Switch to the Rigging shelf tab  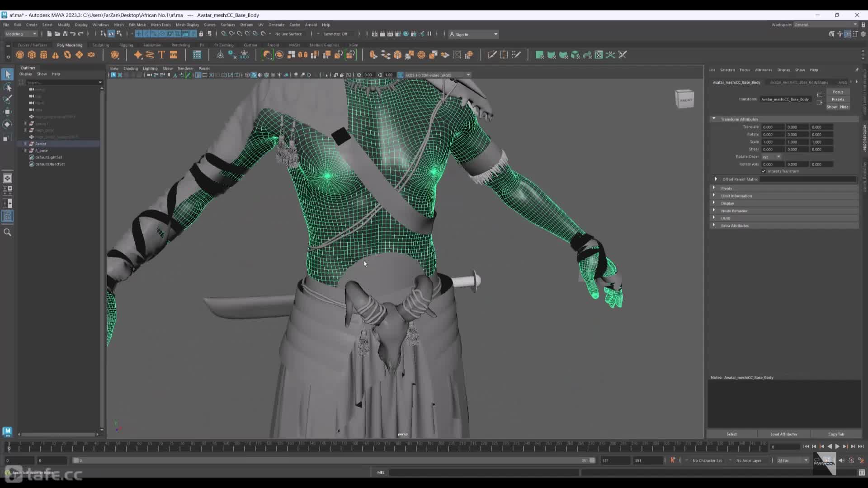pyautogui.click(x=126, y=45)
